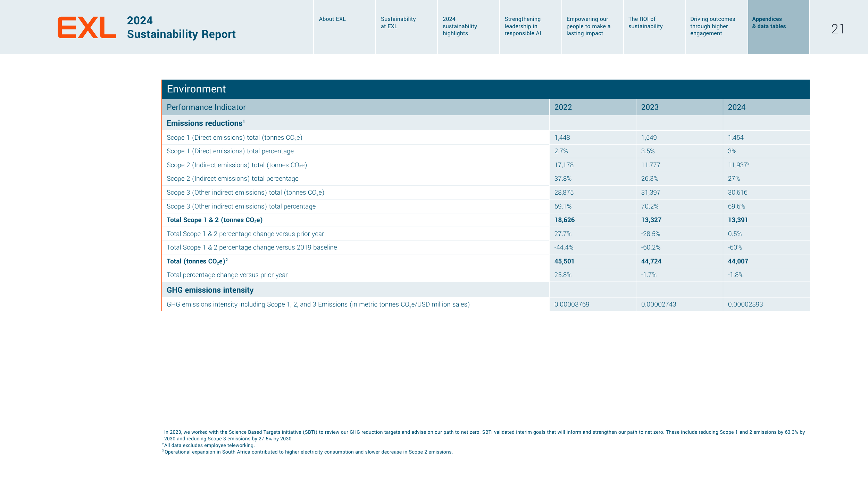The image size is (868, 489).
Task: Click Scope 1 tonnes value 1,448
Action: (x=562, y=137)
